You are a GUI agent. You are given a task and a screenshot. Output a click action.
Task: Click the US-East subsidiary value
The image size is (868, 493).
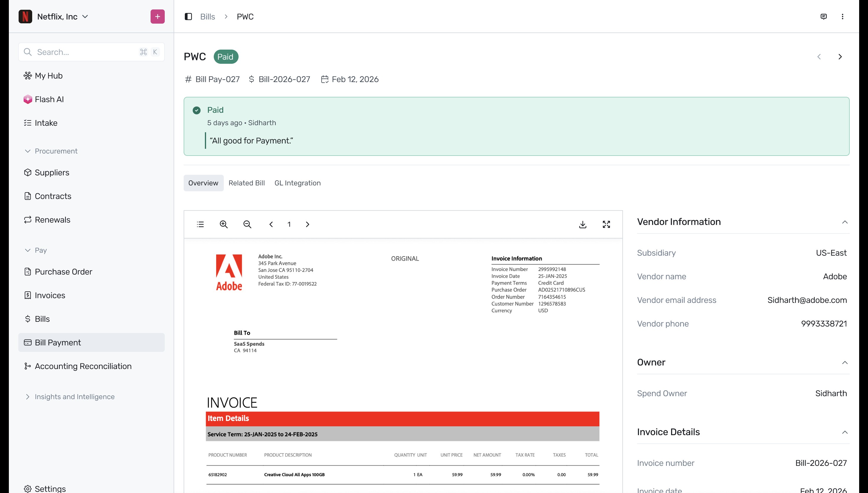click(x=831, y=253)
